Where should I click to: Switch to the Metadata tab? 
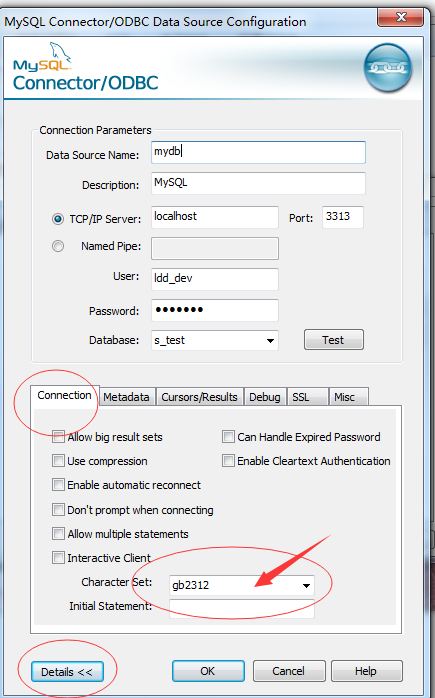[x=126, y=397]
